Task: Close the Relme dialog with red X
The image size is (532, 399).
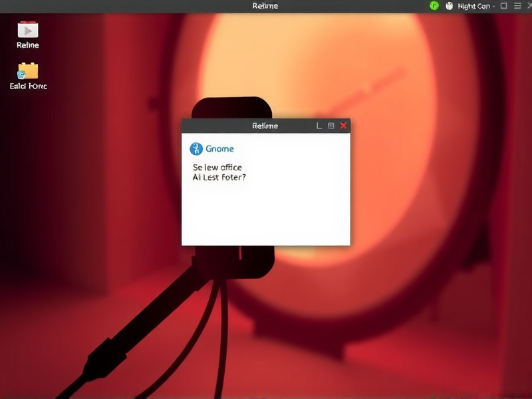Action: tap(343, 126)
